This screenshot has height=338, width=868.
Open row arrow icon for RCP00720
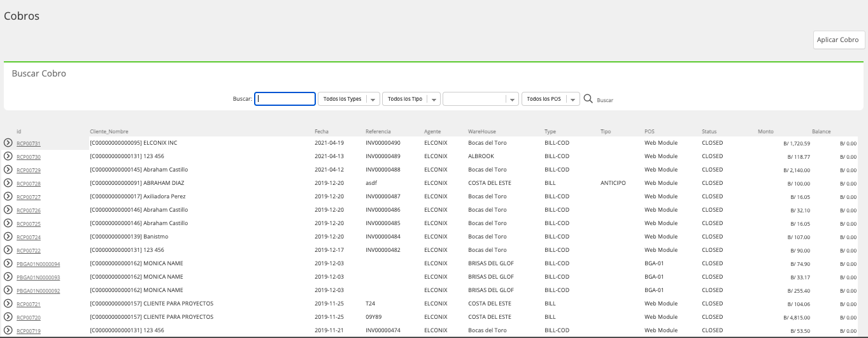point(8,317)
